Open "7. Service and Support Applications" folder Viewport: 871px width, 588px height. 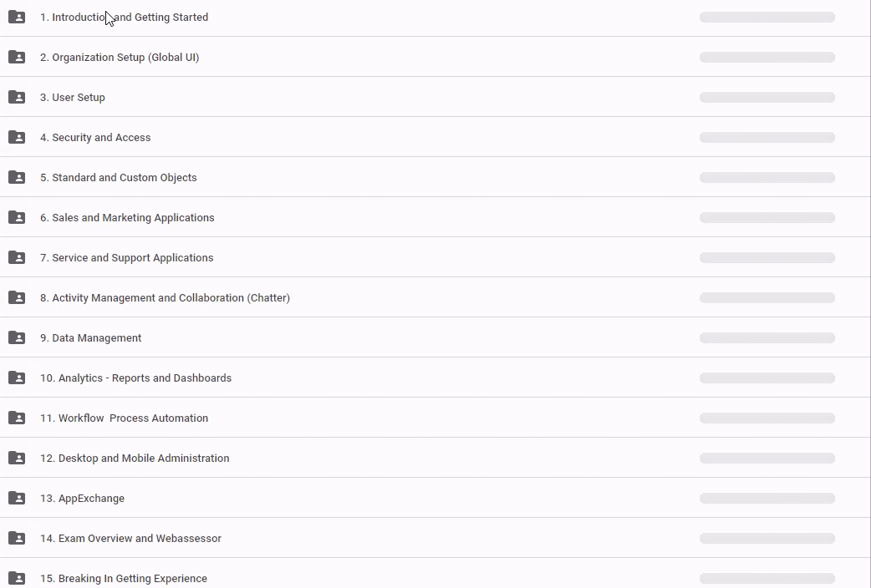132,258
